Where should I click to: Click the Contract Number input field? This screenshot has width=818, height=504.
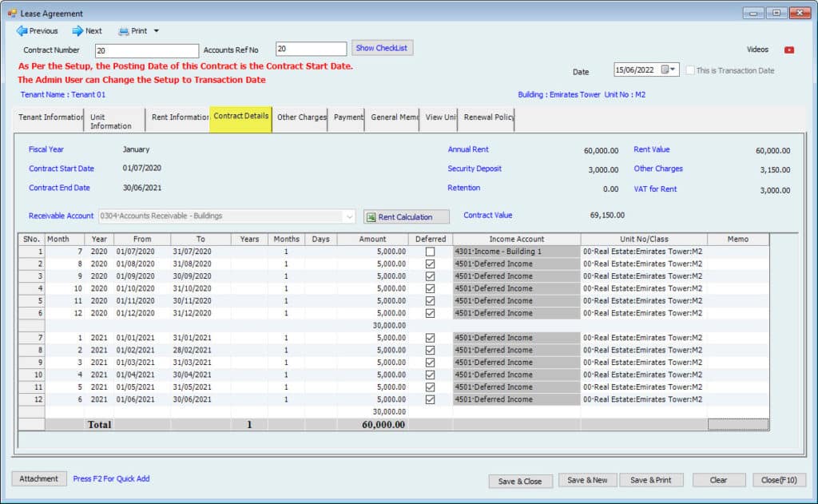click(146, 50)
